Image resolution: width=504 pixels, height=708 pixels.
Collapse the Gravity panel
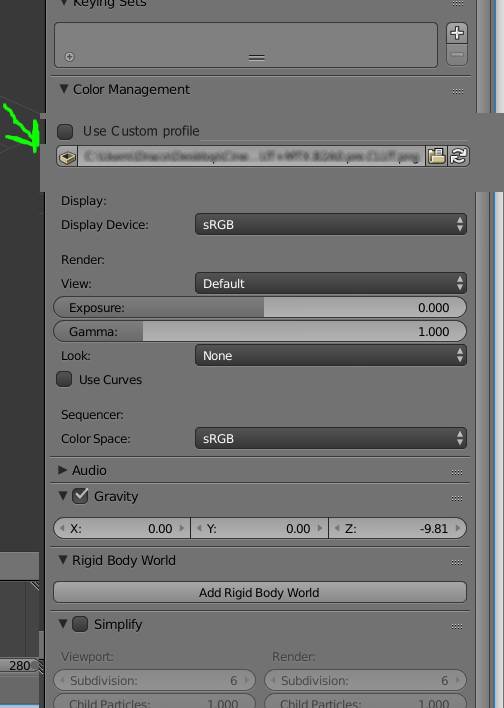coord(63,496)
